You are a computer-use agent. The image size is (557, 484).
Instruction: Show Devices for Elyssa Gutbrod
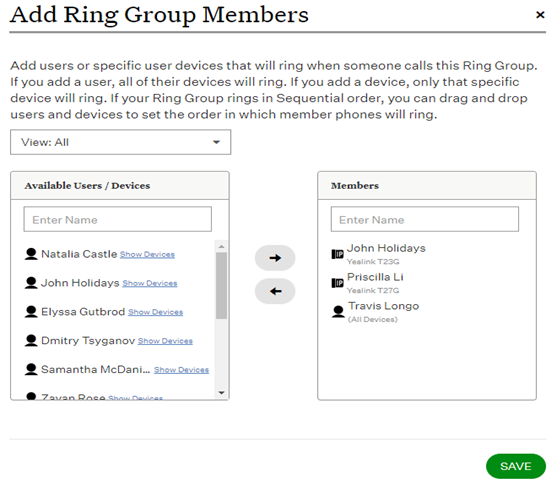156,312
